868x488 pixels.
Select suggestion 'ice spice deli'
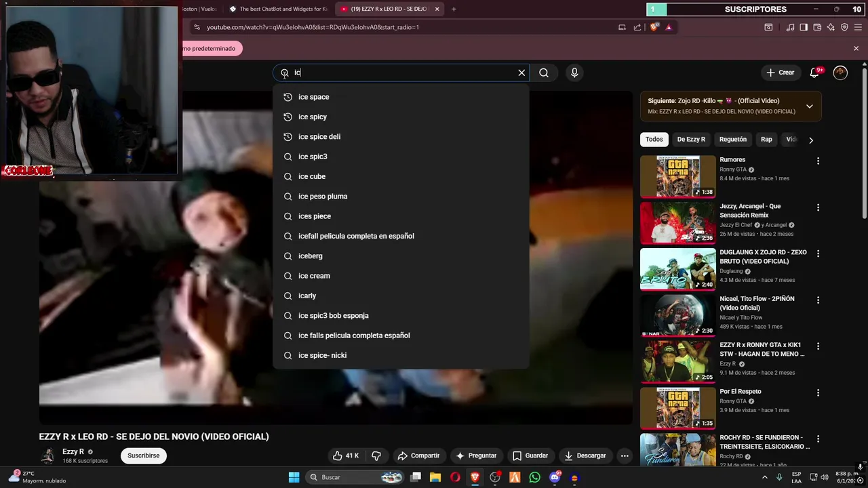(401, 136)
